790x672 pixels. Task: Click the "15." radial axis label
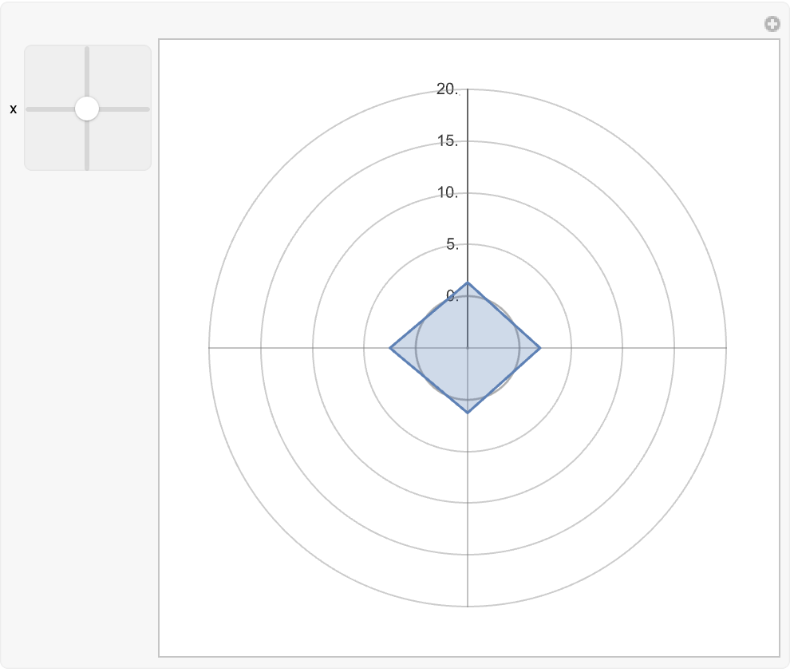pyautogui.click(x=448, y=141)
